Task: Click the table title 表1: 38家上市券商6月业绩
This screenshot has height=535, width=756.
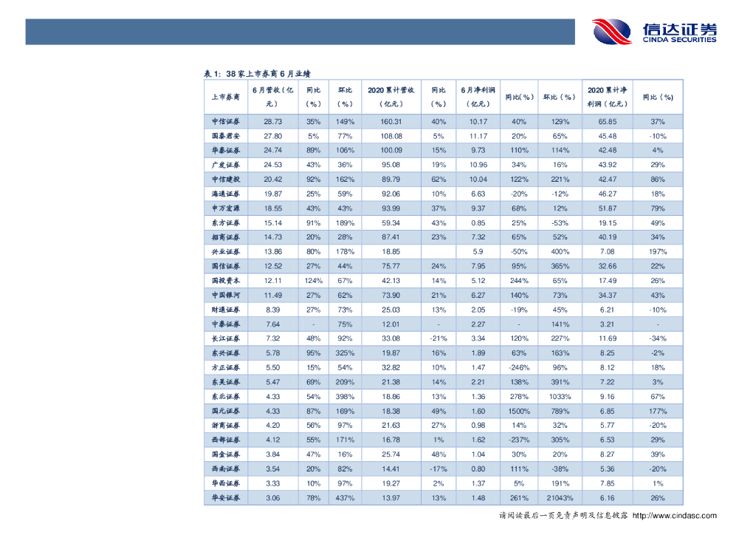Action: (x=257, y=74)
